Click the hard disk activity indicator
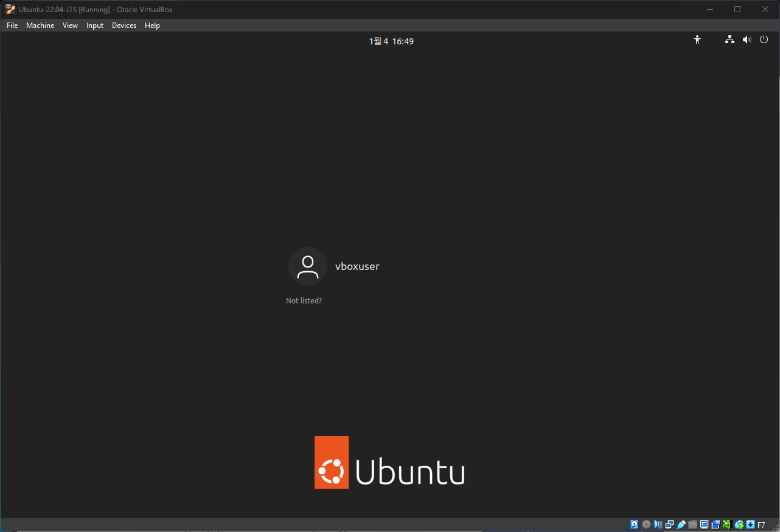 (x=635, y=525)
